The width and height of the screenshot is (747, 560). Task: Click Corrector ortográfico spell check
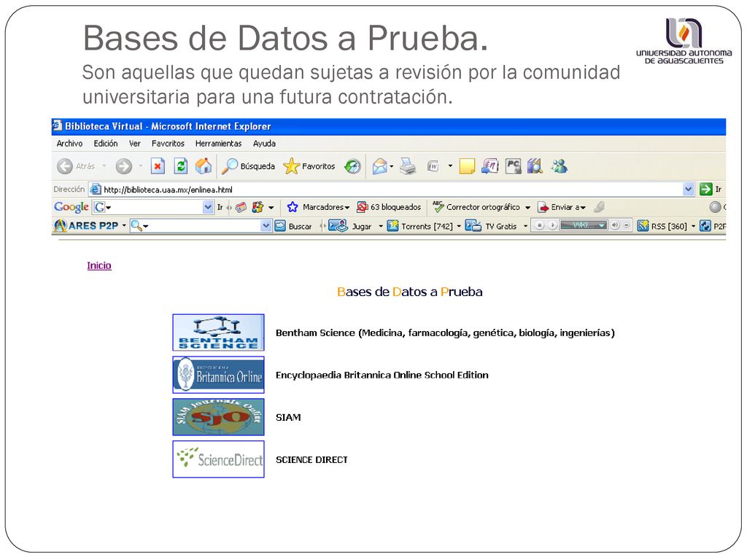coord(477,207)
